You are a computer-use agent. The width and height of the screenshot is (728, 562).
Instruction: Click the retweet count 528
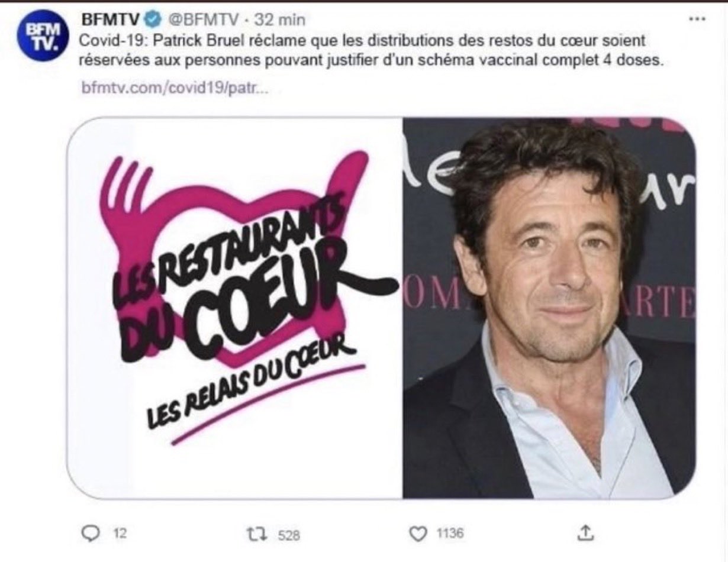point(289,535)
